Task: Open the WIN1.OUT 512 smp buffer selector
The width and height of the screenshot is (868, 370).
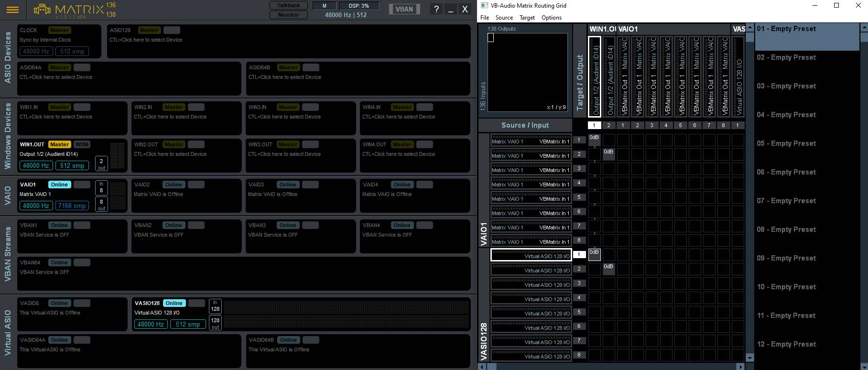Action: (x=72, y=165)
